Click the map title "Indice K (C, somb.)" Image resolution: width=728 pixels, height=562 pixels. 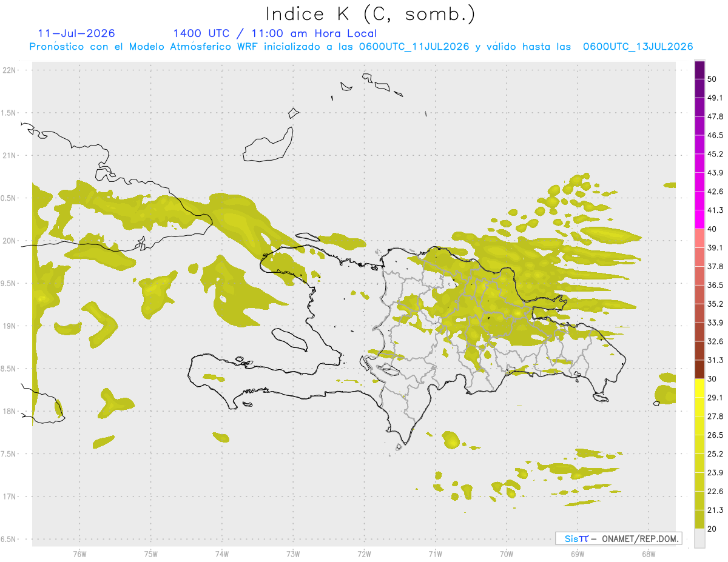click(371, 13)
